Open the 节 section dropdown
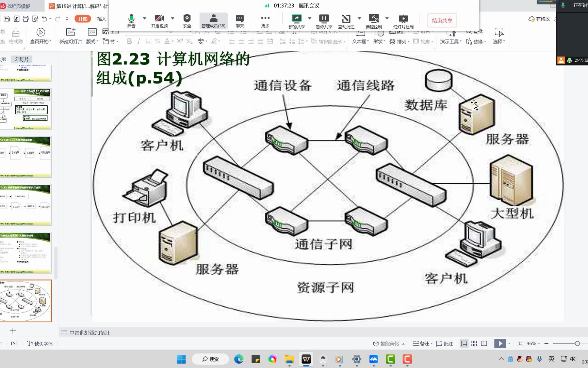This screenshot has height=368, width=588. tap(111, 42)
